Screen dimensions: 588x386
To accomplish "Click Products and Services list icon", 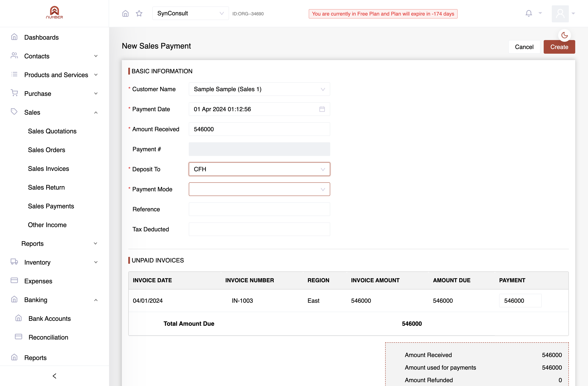I will pos(14,74).
